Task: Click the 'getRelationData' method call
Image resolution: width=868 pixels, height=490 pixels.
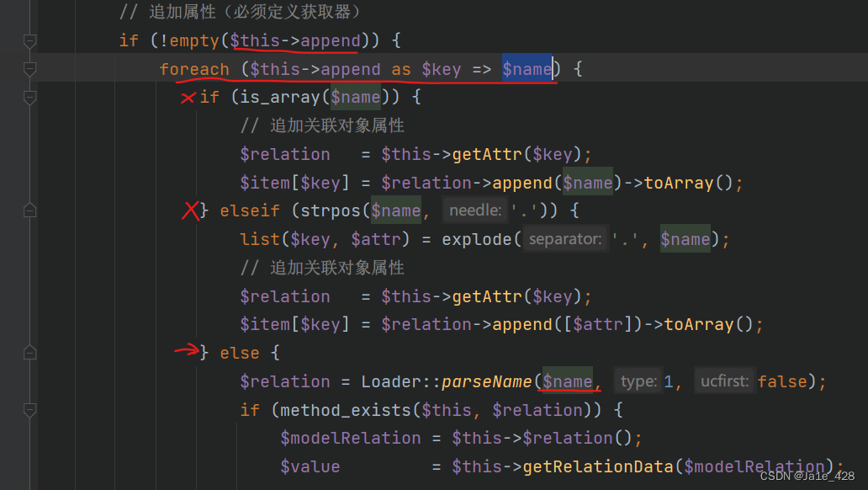Action: (x=598, y=466)
